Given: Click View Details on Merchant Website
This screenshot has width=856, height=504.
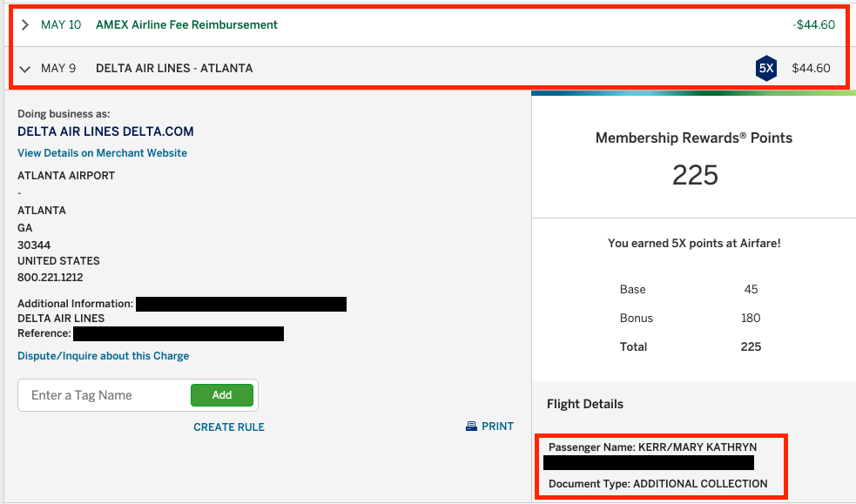Looking at the screenshot, I should [x=102, y=153].
